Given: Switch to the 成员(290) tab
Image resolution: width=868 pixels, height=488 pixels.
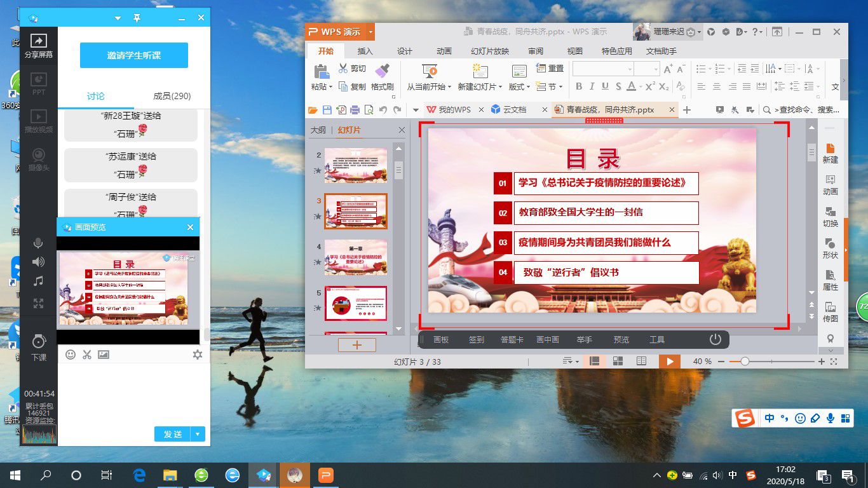Looking at the screenshot, I should tap(172, 96).
